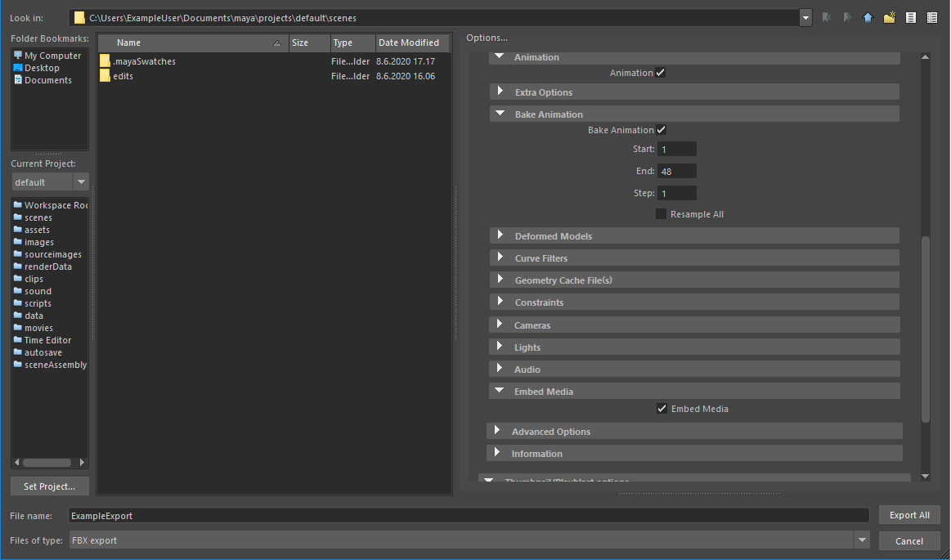Open the Current Project dropdown
This screenshot has width=951, height=560.
(79, 181)
